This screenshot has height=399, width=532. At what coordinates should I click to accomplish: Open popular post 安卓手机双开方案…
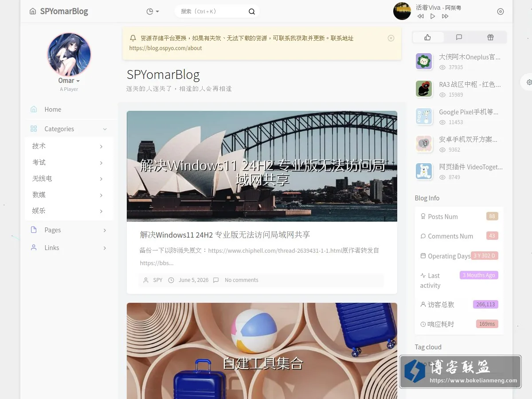point(468,140)
